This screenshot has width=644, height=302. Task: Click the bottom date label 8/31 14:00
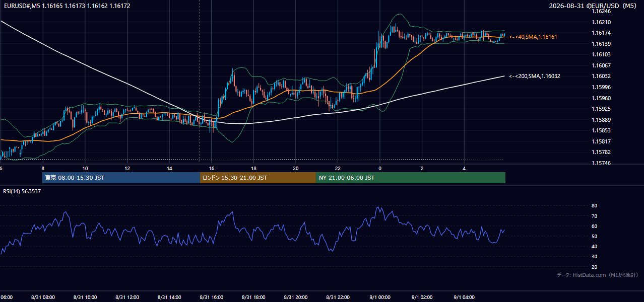click(169, 297)
